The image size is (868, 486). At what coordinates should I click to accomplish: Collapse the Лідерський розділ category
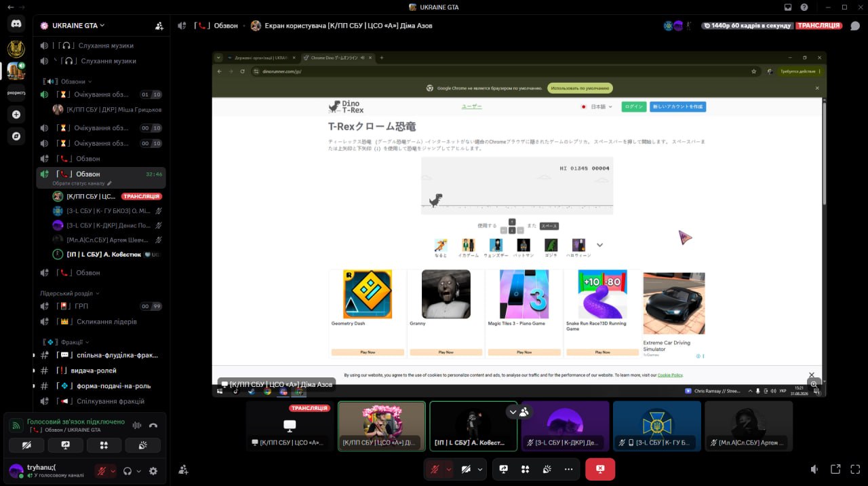69,293
